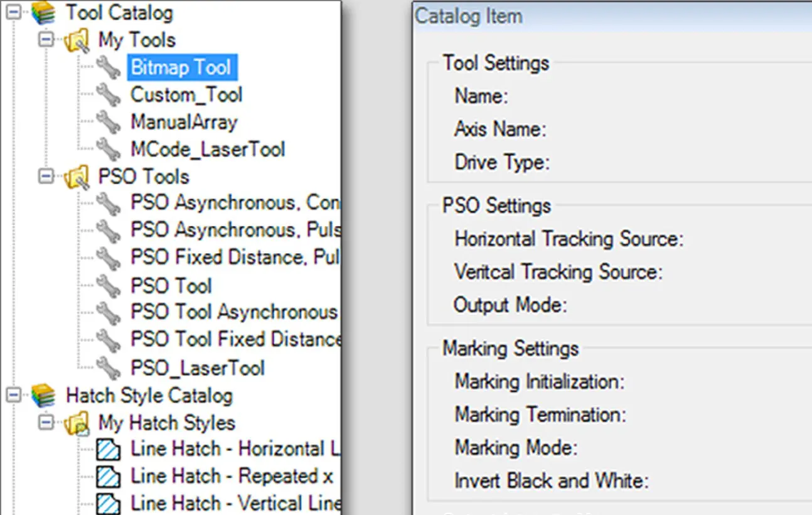Image resolution: width=812 pixels, height=515 pixels.
Task: Click the Tool Catalog books icon
Action: pyautogui.click(x=43, y=13)
